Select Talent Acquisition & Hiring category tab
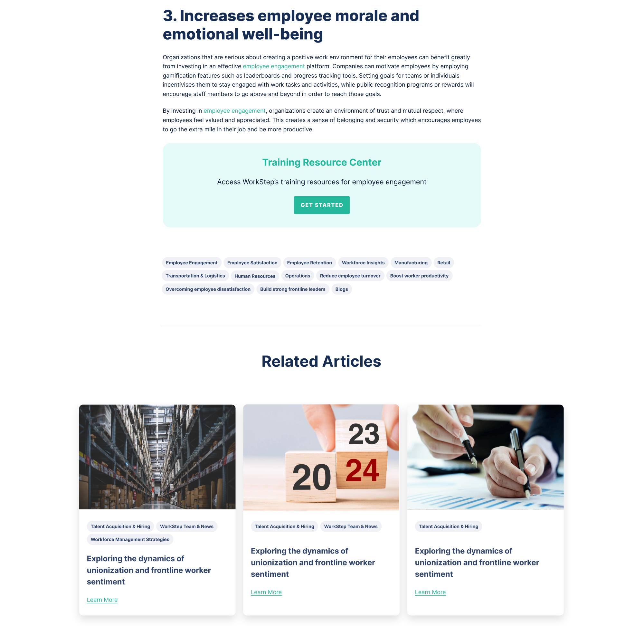The width and height of the screenshot is (644, 644). [120, 526]
